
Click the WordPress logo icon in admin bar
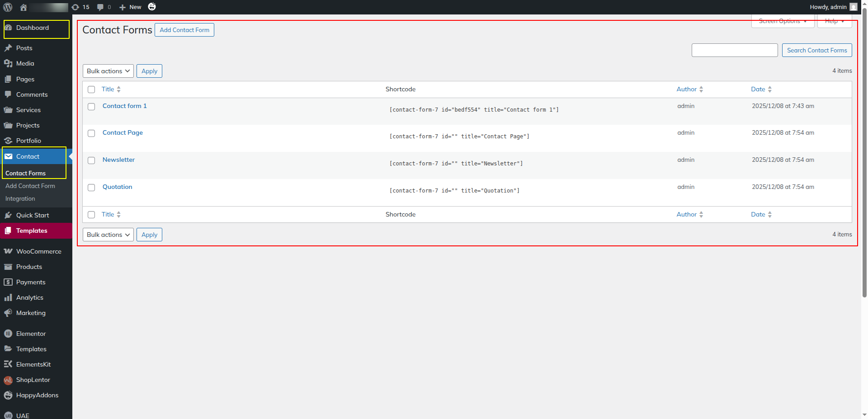pos(8,7)
